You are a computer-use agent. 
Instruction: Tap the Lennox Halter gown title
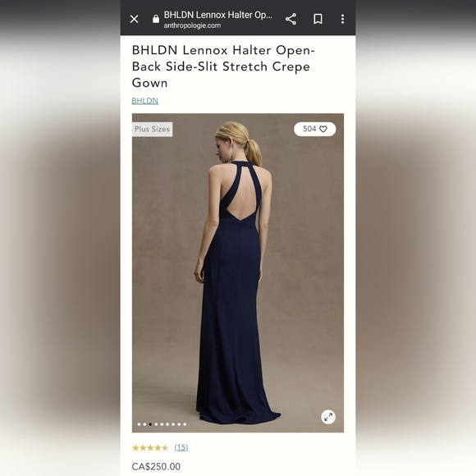click(223, 66)
